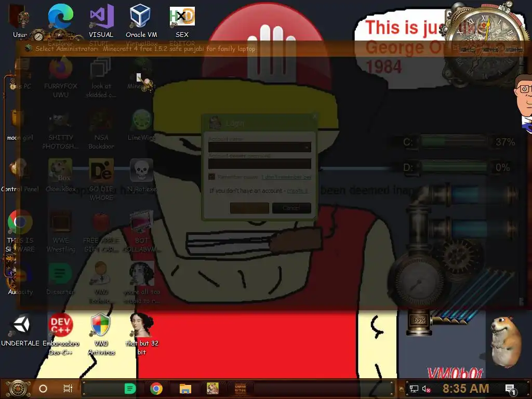This screenshot has height=399, width=532.
Task: Open File Explorer from the taskbar
Action: (x=185, y=389)
